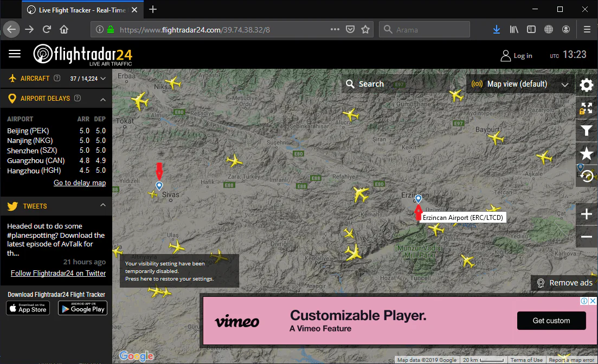Open the hamburger menu next to Flightradar24 logo

coord(15,54)
